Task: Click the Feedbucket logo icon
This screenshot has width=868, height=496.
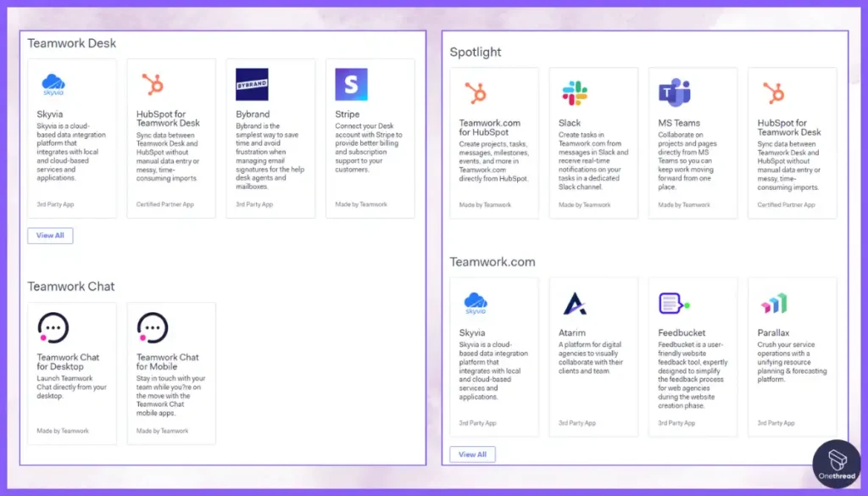Action: click(674, 304)
